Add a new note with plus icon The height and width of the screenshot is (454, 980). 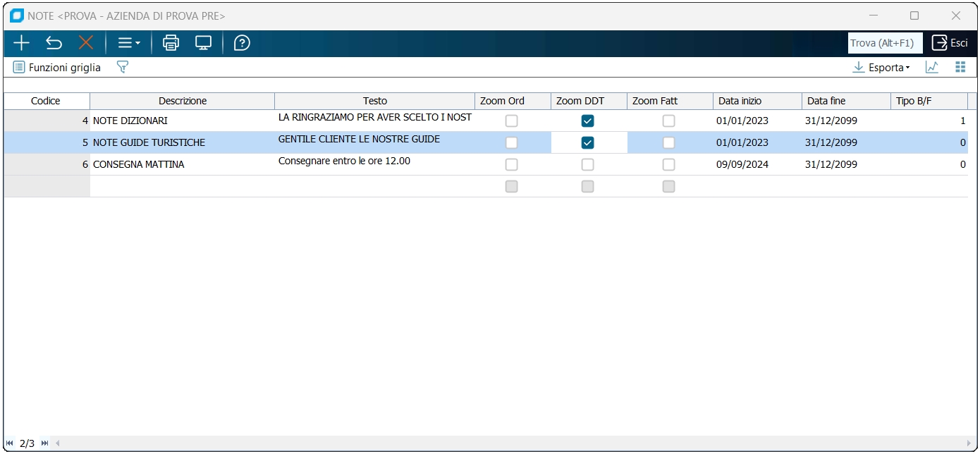[21, 43]
